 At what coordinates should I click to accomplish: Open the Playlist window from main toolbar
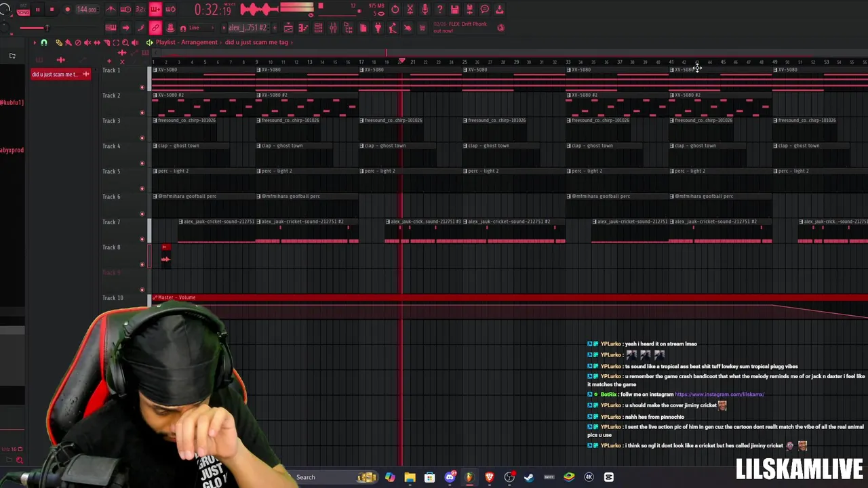click(x=288, y=28)
